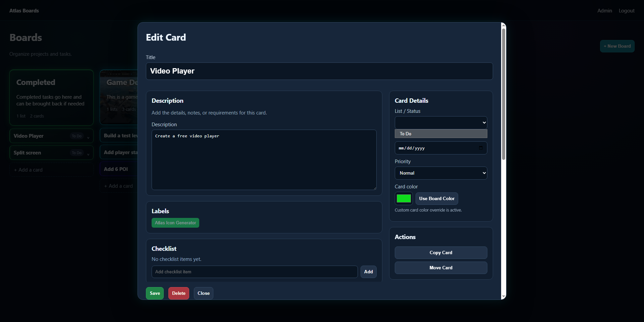Create a board with + New Board
The width and height of the screenshot is (644, 322).
[617, 46]
